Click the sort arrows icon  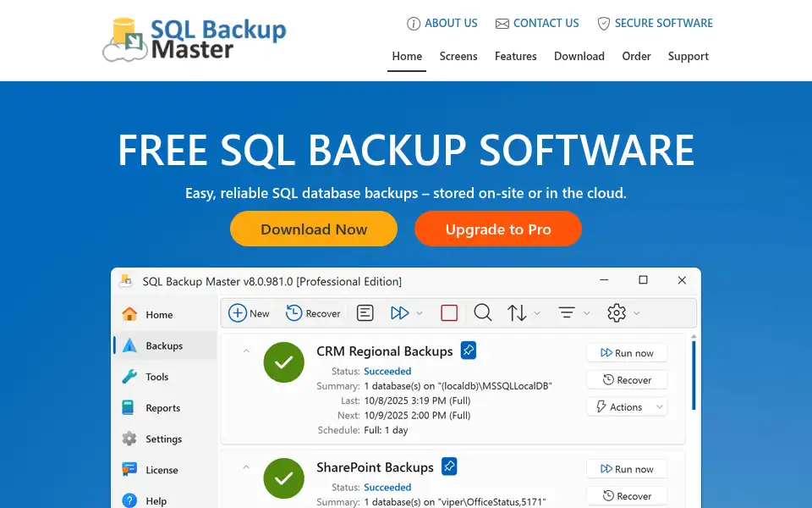point(517,313)
